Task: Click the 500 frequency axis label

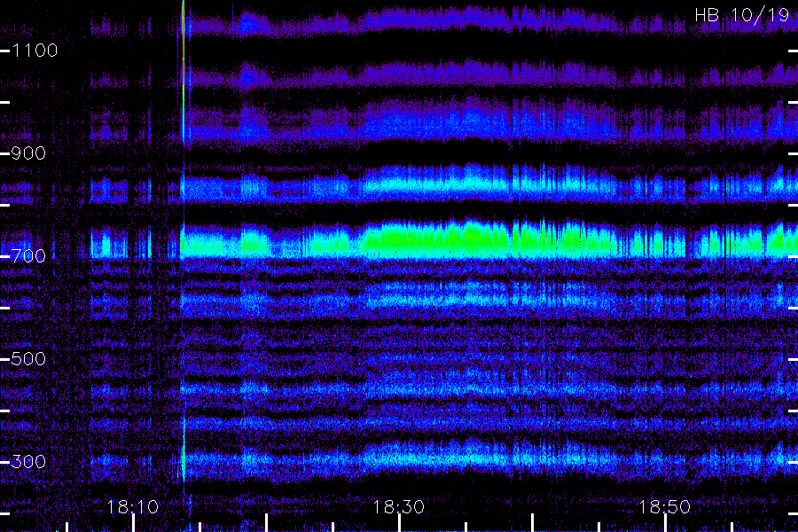Action: point(28,359)
